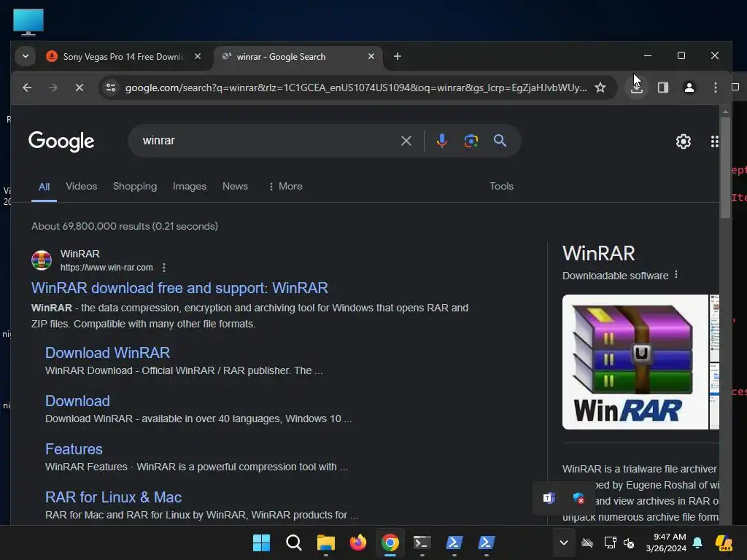
Task: Open the clock and date flyout
Action: (x=665, y=542)
